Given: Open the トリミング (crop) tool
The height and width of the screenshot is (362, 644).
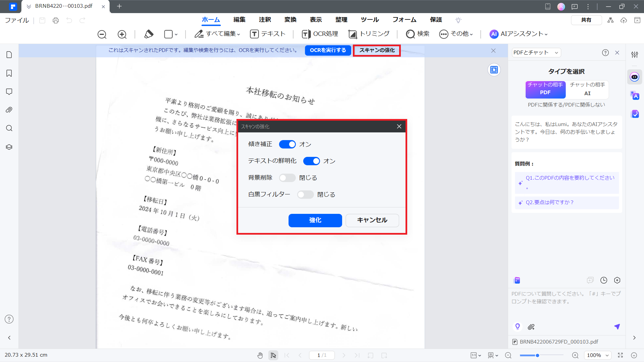Looking at the screenshot, I should (x=369, y=34).
